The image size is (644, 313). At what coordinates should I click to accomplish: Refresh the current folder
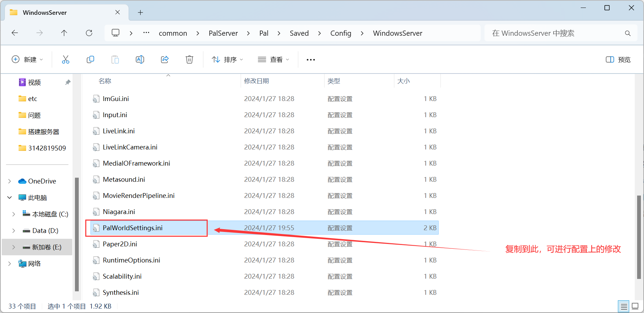pyautogui.click(x=89, y=33)
